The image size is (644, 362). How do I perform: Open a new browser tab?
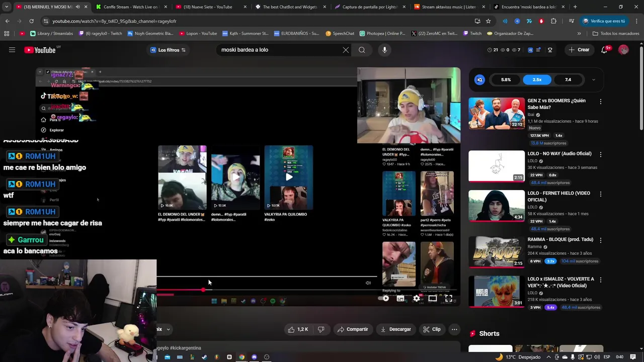[x=575, y=7]
